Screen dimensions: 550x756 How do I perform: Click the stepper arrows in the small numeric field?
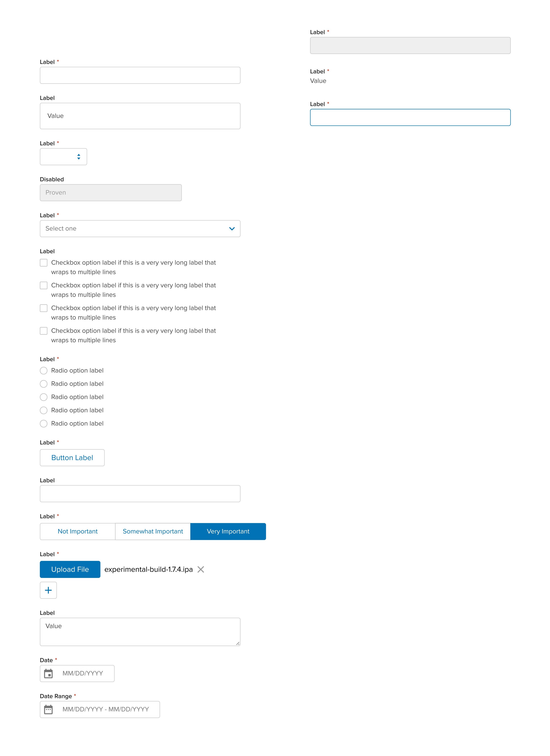[79, 157]
